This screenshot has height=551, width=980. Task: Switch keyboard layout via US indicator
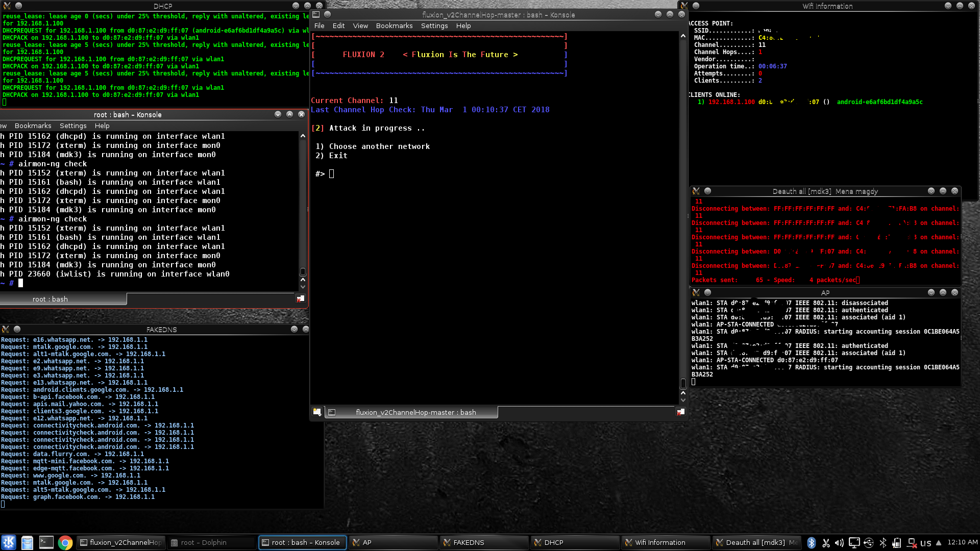(926, 543)
